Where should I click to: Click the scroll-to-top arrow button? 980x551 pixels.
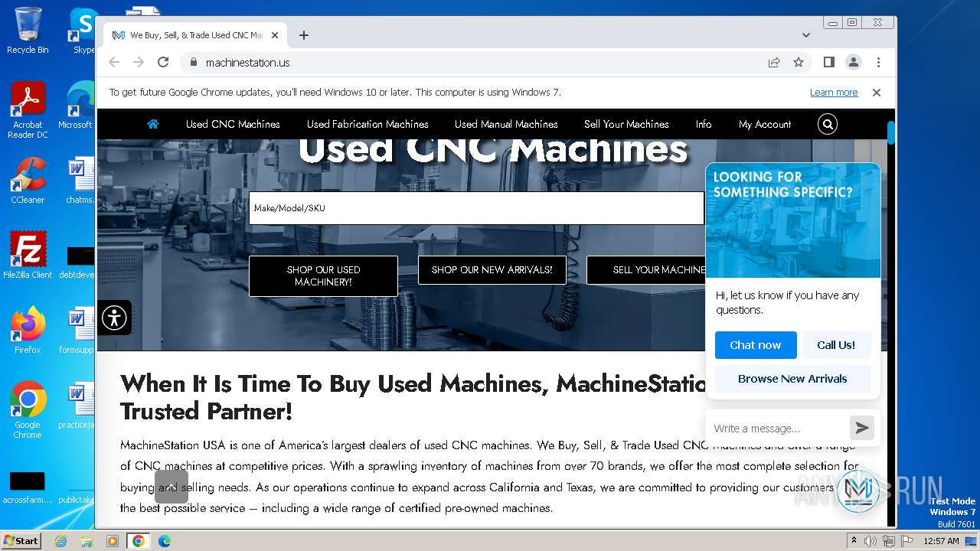[171, 487]
